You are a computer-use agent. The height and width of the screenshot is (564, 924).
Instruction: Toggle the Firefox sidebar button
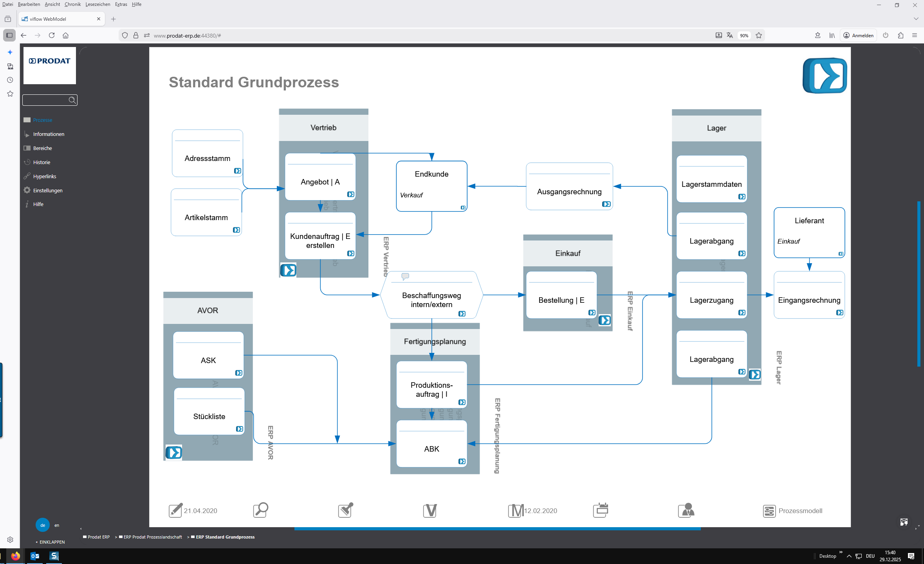[x=9, y=35]
